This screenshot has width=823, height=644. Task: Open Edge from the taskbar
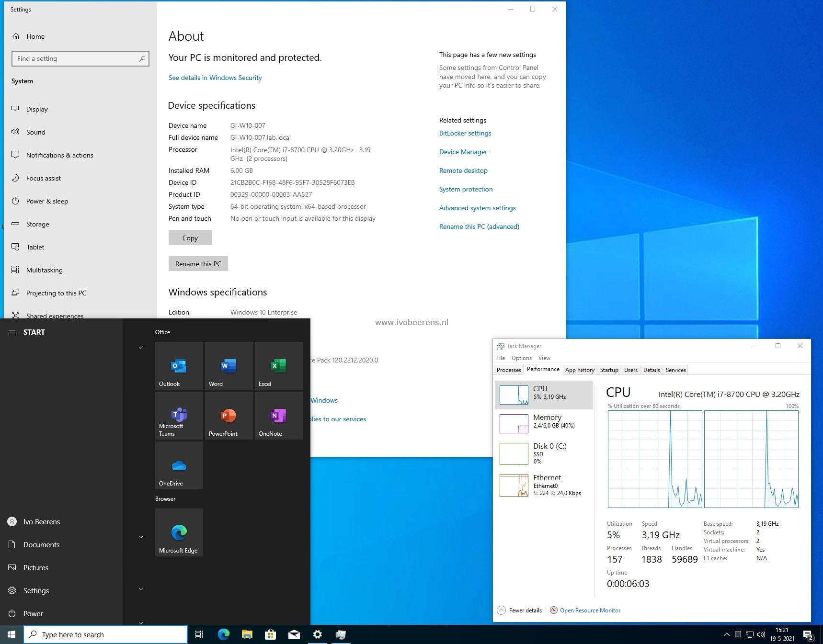pyautogui.click(x=223, y=634)
